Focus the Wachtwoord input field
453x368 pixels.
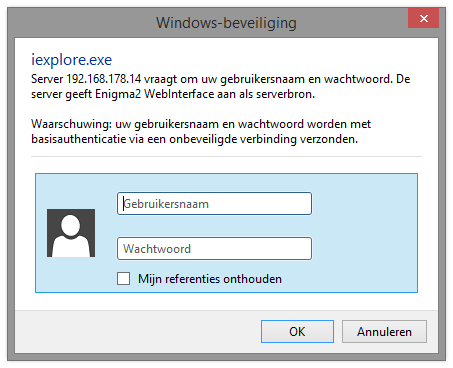coord(214,248)
